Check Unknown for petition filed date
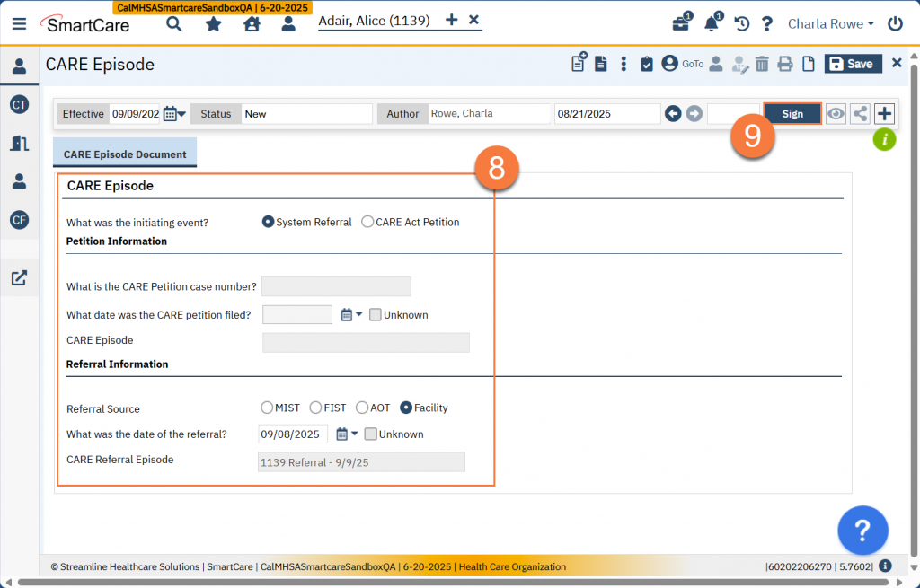 [x=376, y=315]
